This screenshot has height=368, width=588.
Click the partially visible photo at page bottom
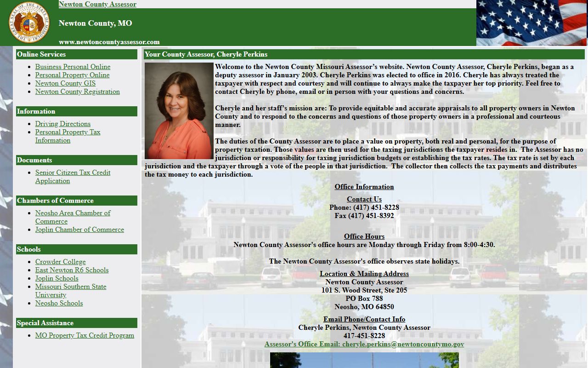(x=364, y=360)
